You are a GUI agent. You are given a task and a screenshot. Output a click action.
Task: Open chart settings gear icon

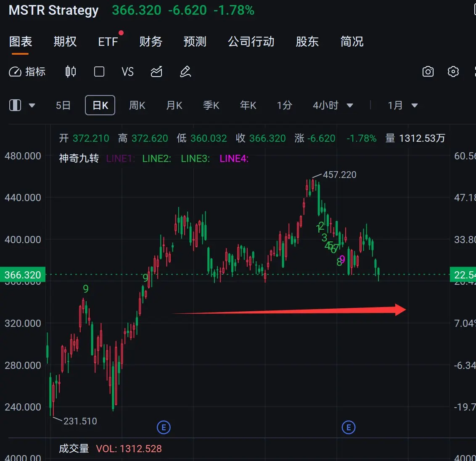(453, 72)
